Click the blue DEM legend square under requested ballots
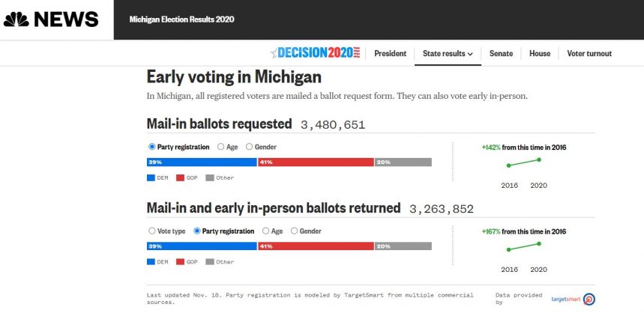Image resolution: width=644 pixels, height=322 pixels. click(151, 177)
